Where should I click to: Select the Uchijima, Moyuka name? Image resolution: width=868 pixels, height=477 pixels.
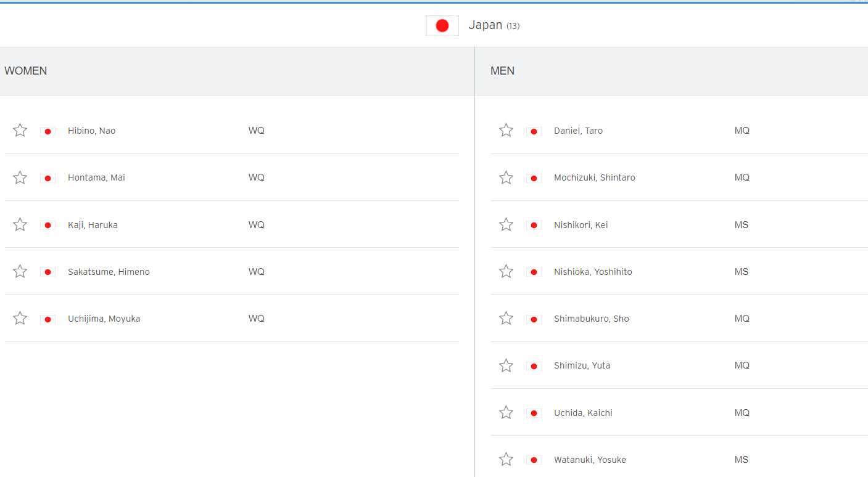point(104,319)
